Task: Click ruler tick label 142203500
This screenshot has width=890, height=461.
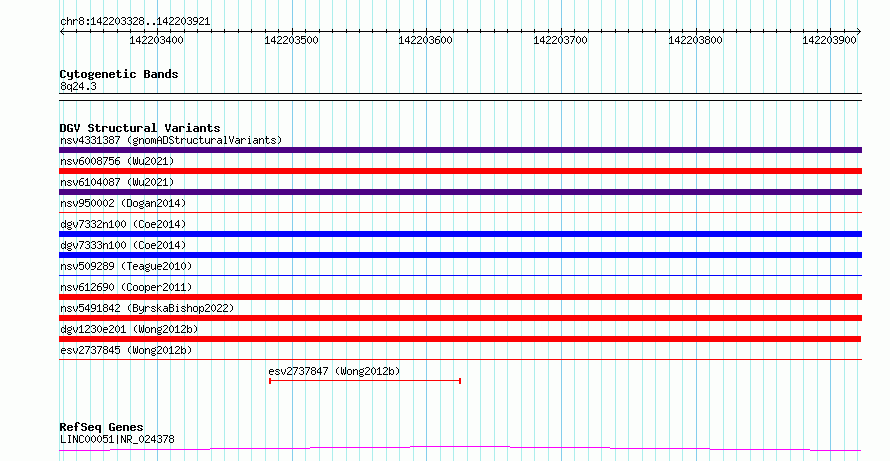Action: tap(292, 40)
